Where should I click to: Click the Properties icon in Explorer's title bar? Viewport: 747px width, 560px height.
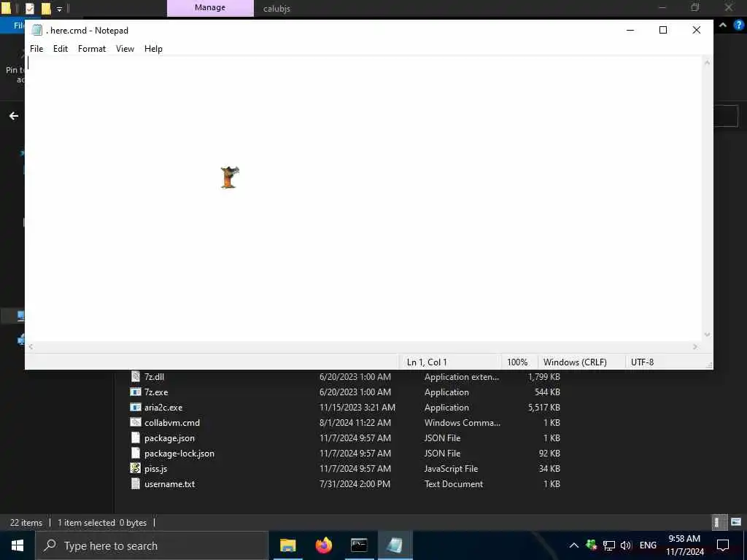29,8
